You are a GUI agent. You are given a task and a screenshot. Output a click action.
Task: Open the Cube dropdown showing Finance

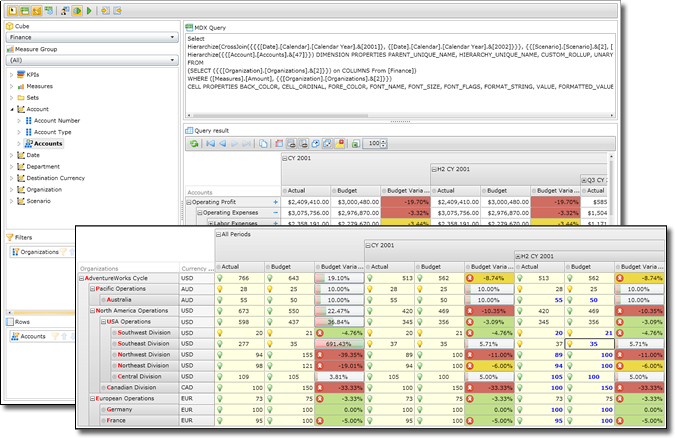(x=91, y=38)
